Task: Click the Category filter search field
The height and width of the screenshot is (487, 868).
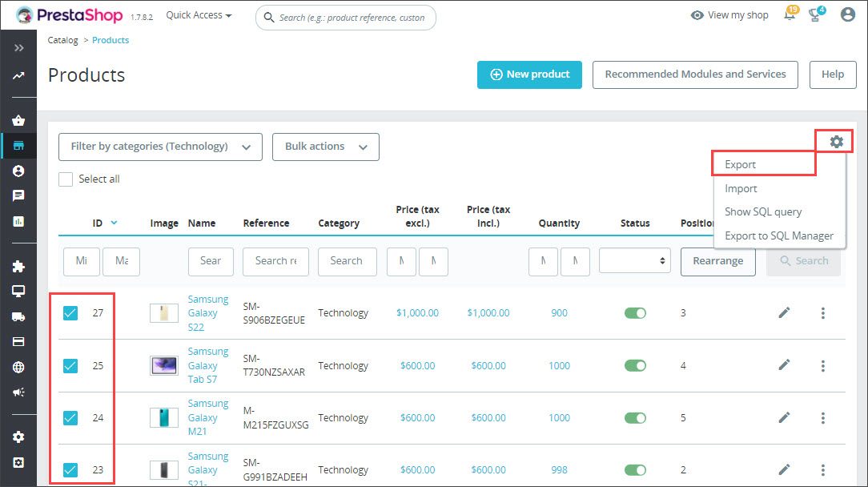Action: tap(347, 261)
